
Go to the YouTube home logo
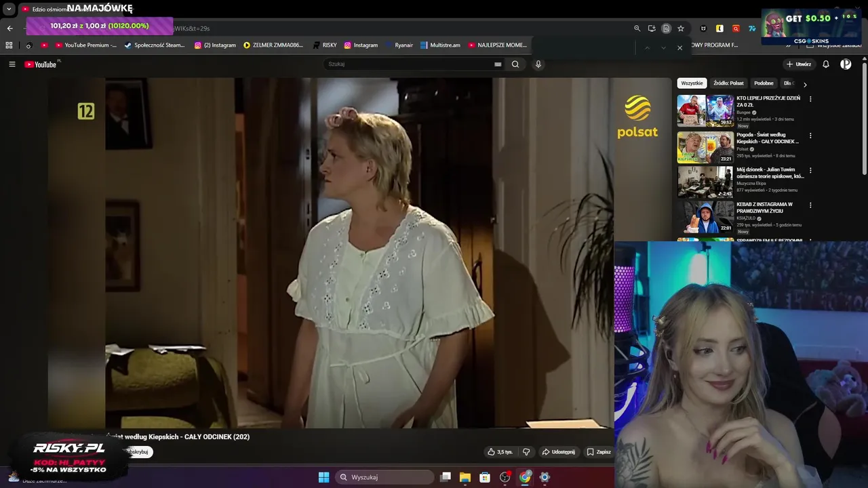coord(41,64)
